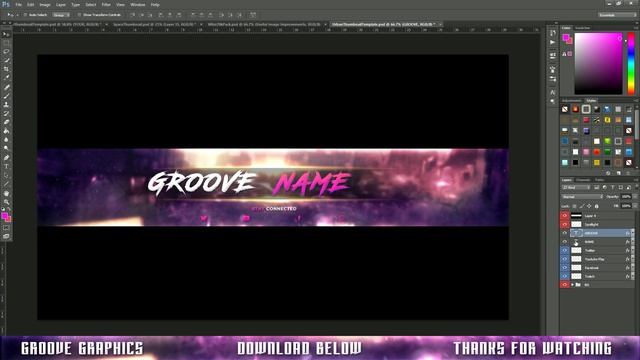Image resolution: width=640 pixels, height=360 pixels.
Task: Enable Show Transform Controls checkbox
Action: tap(79, 15)
